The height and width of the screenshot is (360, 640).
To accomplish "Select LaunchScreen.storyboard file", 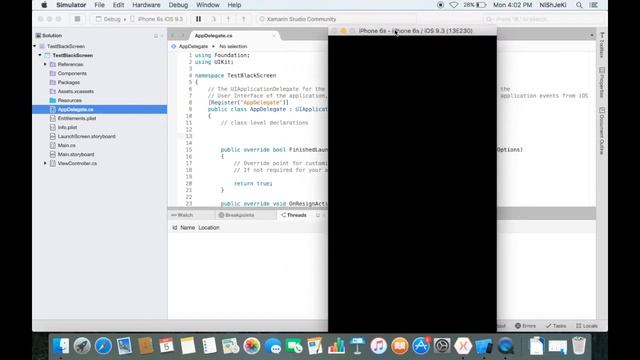I will click(86, 136).
